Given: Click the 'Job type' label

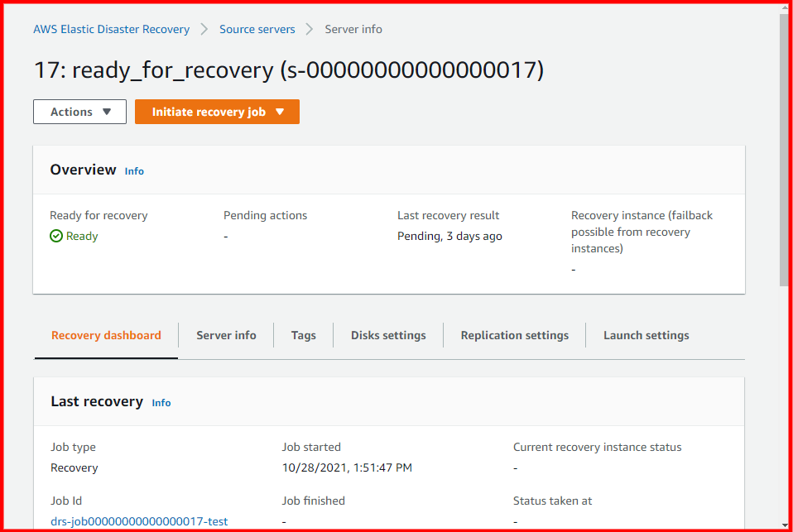Looking at the screenshot, I should pyautogui.click(x=73, y=447).
